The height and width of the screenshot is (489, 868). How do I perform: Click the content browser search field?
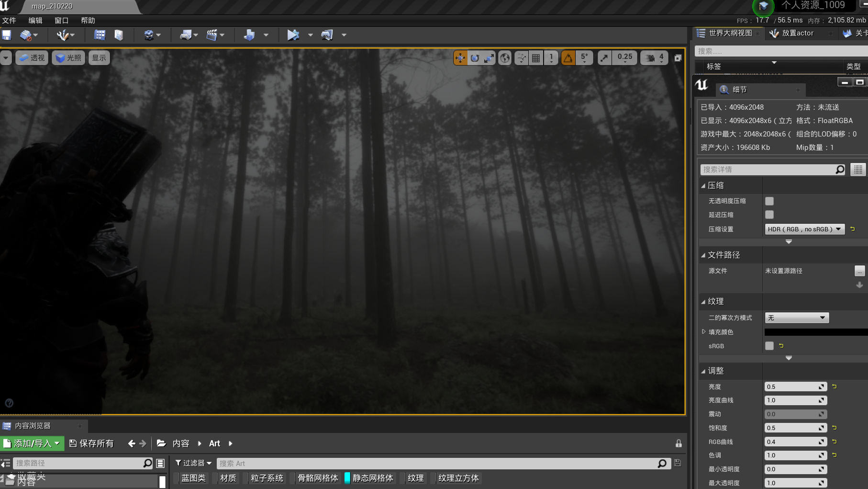coord(431,463)
